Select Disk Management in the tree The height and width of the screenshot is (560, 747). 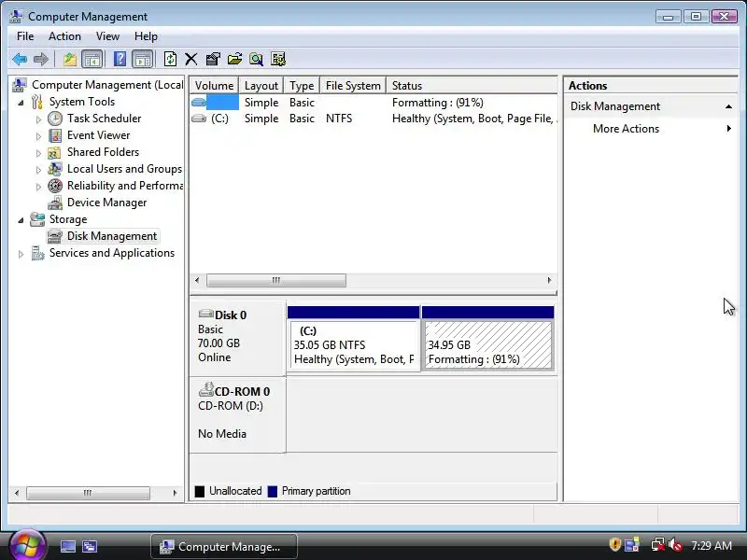[111, 236]
